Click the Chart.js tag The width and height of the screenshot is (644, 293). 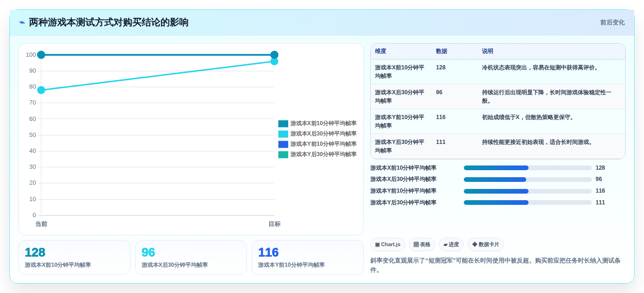(388, 244)
